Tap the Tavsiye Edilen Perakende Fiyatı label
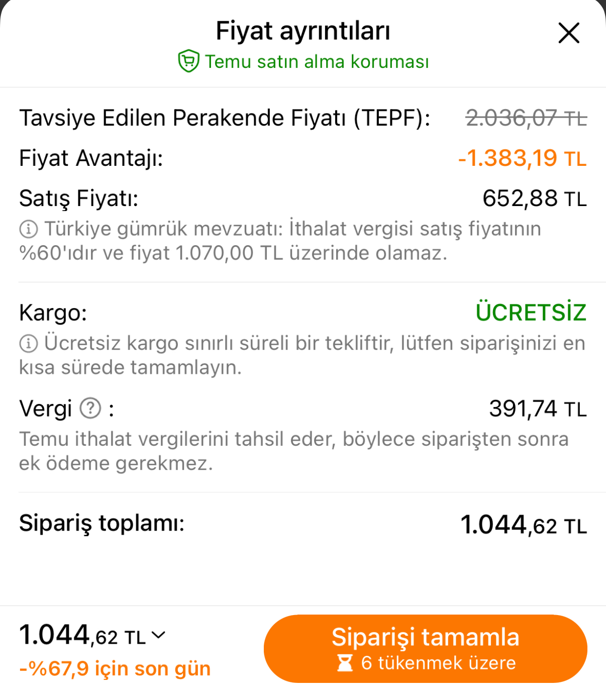Screen dimensions: 606x700 225,119
